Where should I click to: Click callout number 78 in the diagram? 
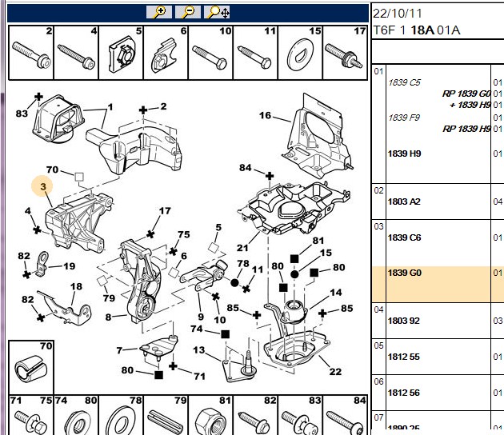243,263
